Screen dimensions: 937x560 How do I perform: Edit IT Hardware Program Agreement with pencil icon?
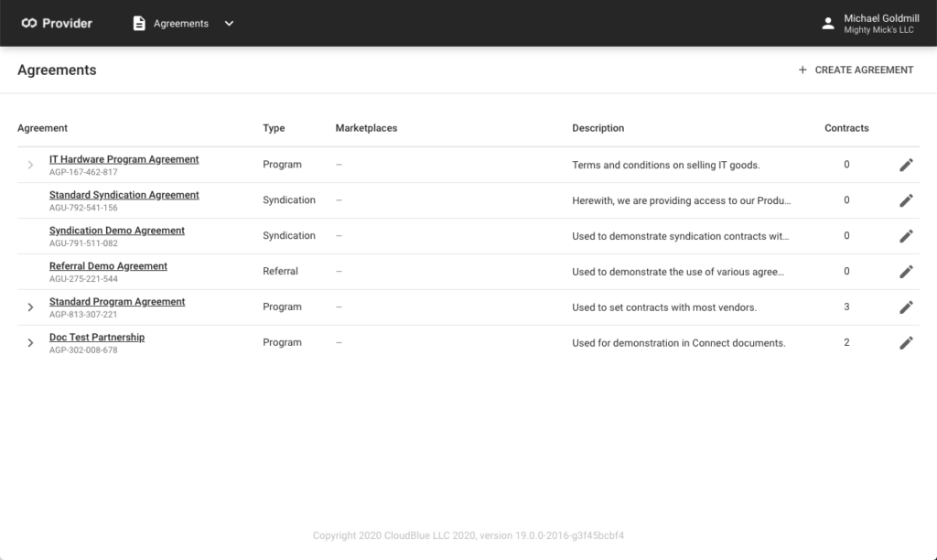[x=906, y=165]
